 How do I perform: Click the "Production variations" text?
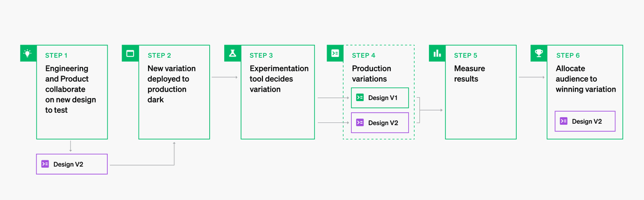point(371,74)
